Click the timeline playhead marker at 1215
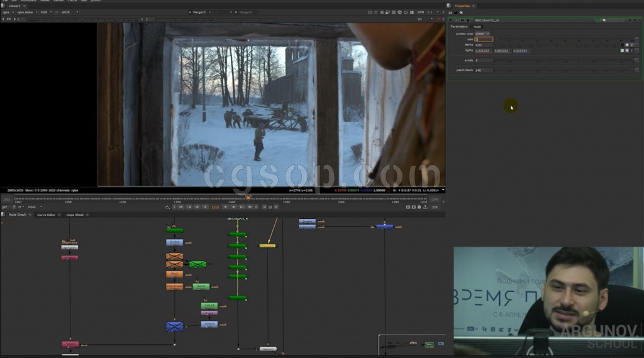644x358 pixels. point(248,198)
